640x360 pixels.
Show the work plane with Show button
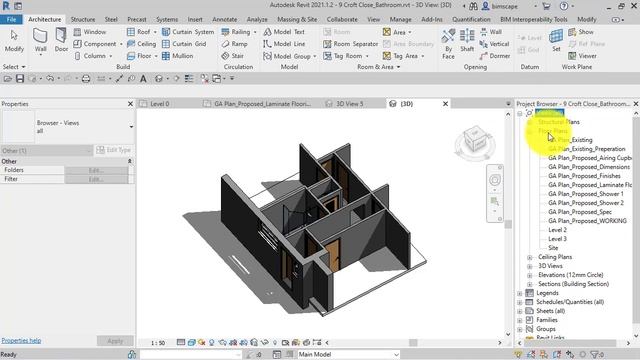(x=581, y=31)
